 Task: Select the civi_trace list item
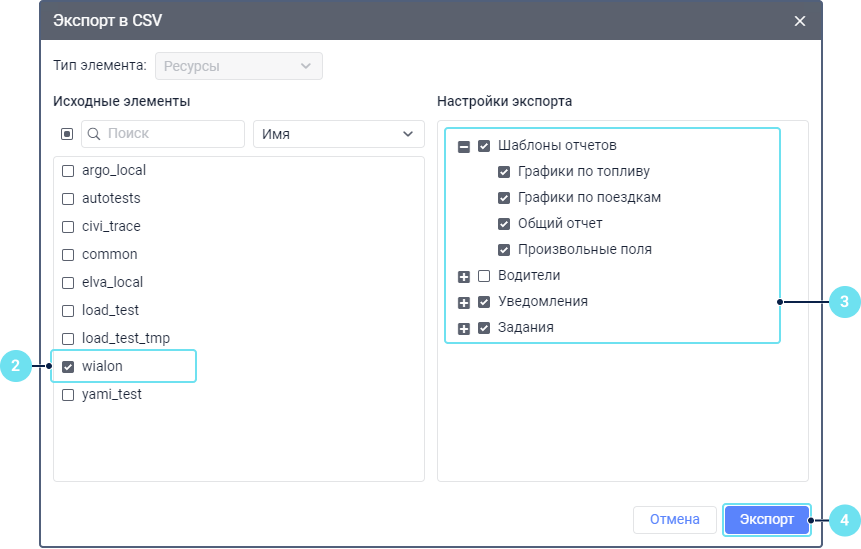coord(111,227)
